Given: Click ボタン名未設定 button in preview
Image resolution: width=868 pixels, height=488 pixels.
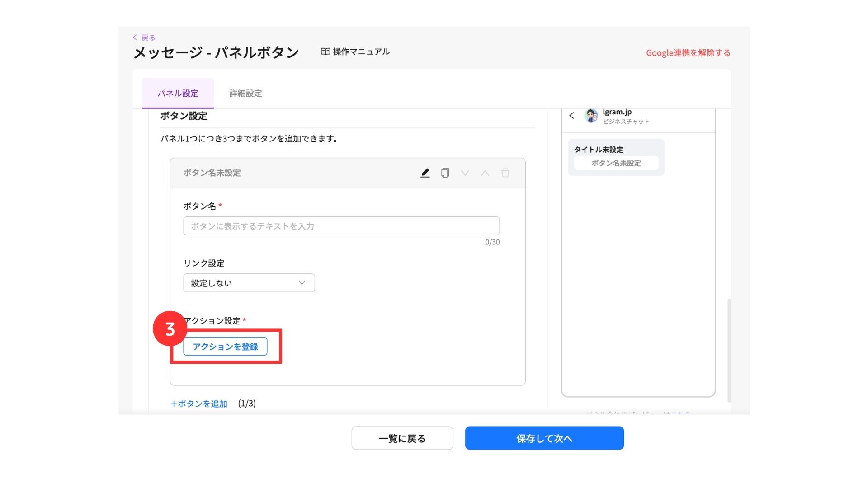Looking at the screenshot, I should 616,163.
